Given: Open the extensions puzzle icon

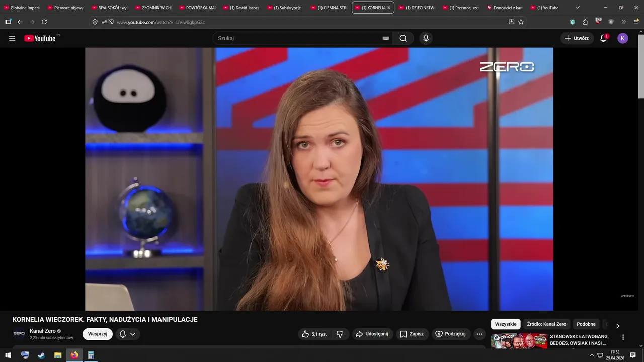Looking at the screenshot, I should click(585, 22).
